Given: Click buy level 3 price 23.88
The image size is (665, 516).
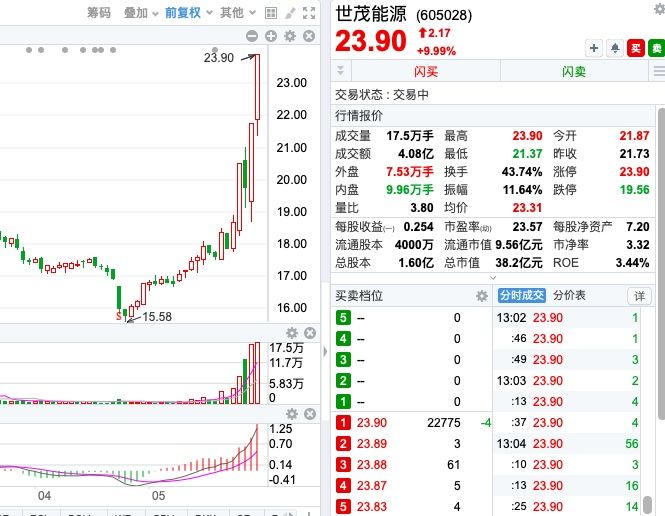Looking at the screenshot, I should (372, 465).
